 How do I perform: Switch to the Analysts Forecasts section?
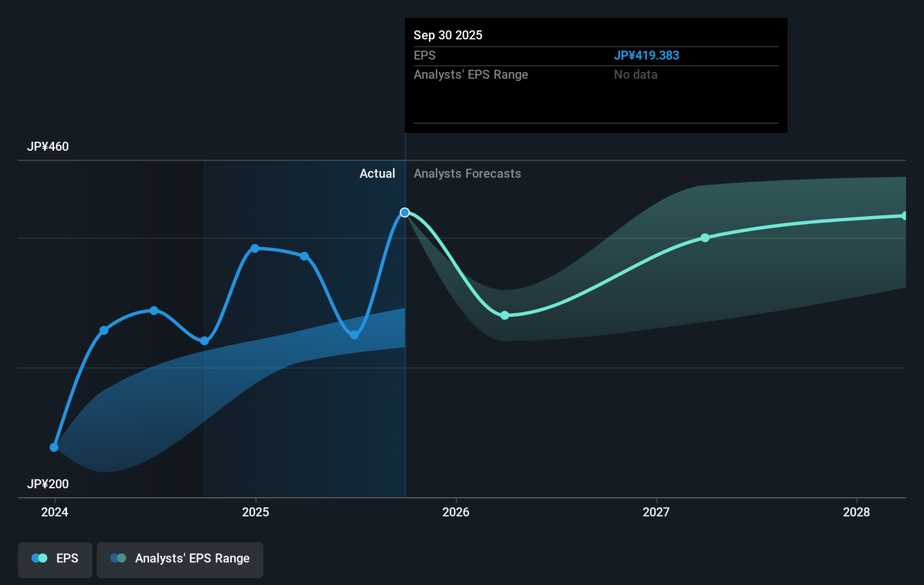pos(467,173)
